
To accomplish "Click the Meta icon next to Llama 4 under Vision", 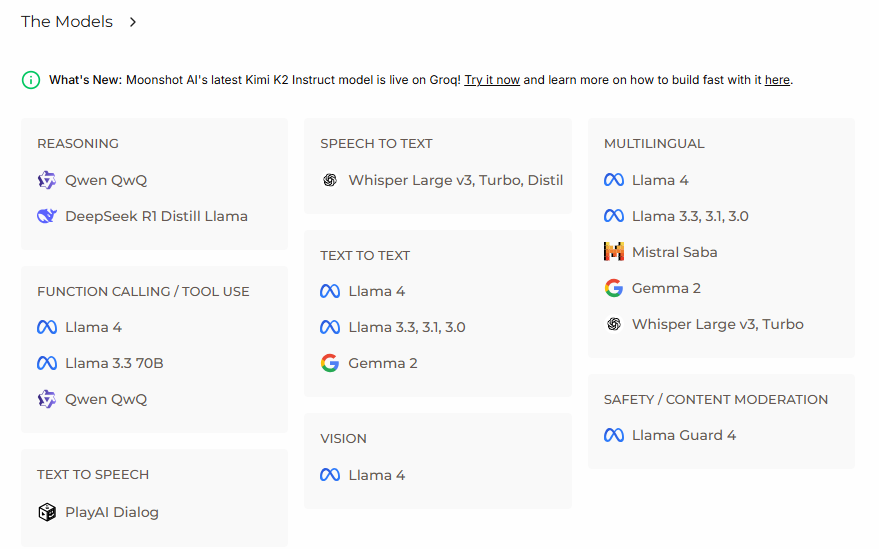I will pyautogui.click(x=330, y=475).
